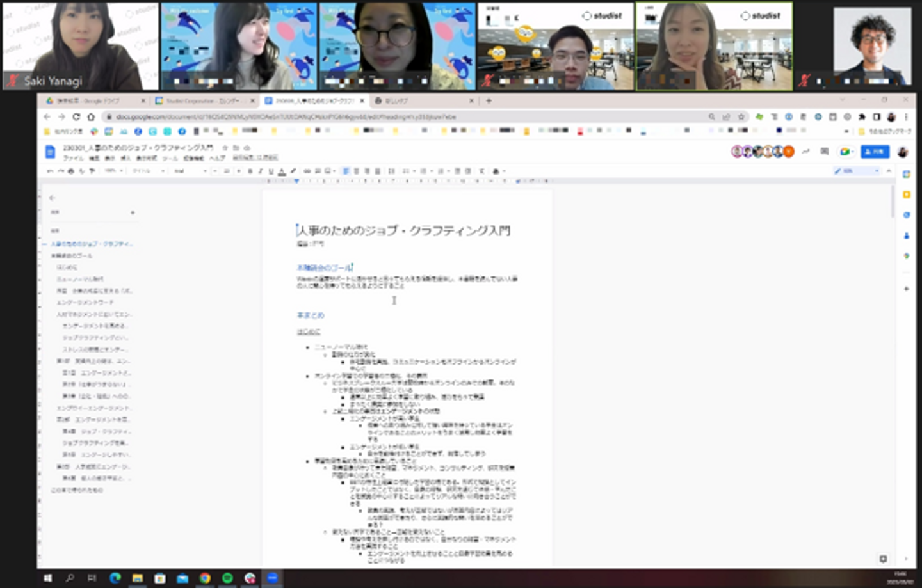Get add-ons with the side panel plus
Image resolution: width=922 pixels, height=588 pixels.
(907, 289)
